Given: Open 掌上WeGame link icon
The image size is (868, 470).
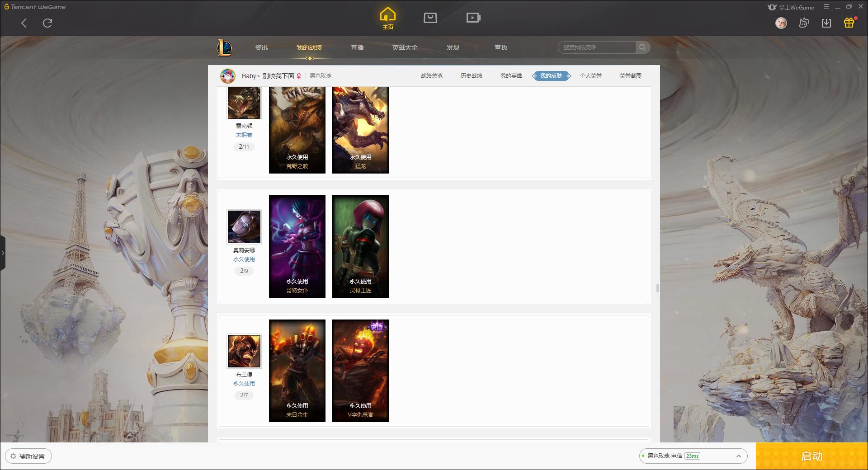Looking at the screenshot, I should coord(791,7).
